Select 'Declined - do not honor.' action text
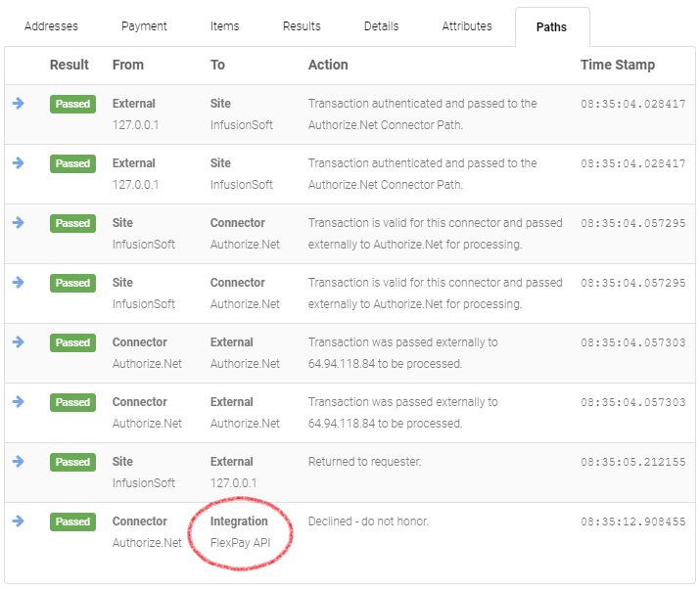The width and height of the screenshot is (700, 589). [368, 521]
